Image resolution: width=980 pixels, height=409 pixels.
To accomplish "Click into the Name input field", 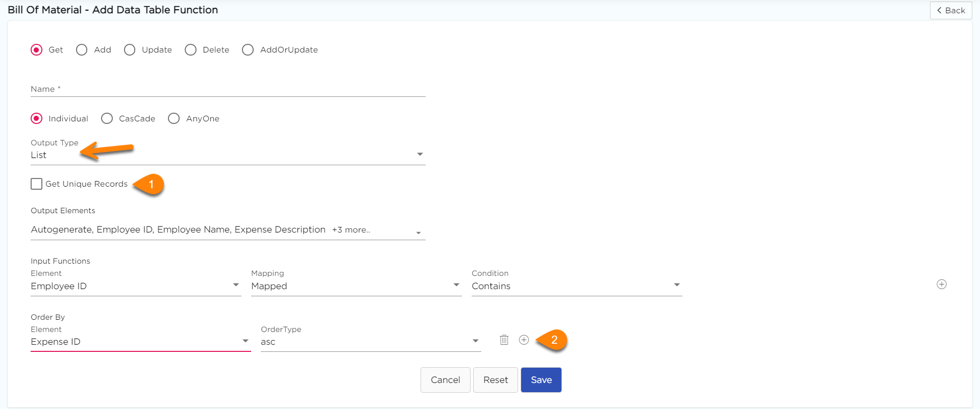I will 228,89.
